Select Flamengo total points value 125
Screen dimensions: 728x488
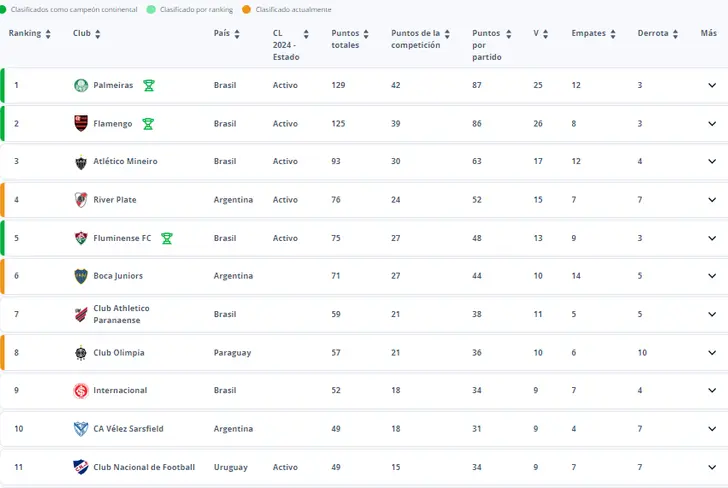[x=338, y=124]
